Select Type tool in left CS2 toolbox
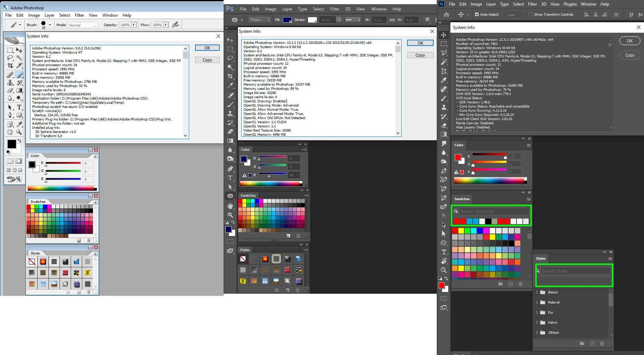 point(19,107)
